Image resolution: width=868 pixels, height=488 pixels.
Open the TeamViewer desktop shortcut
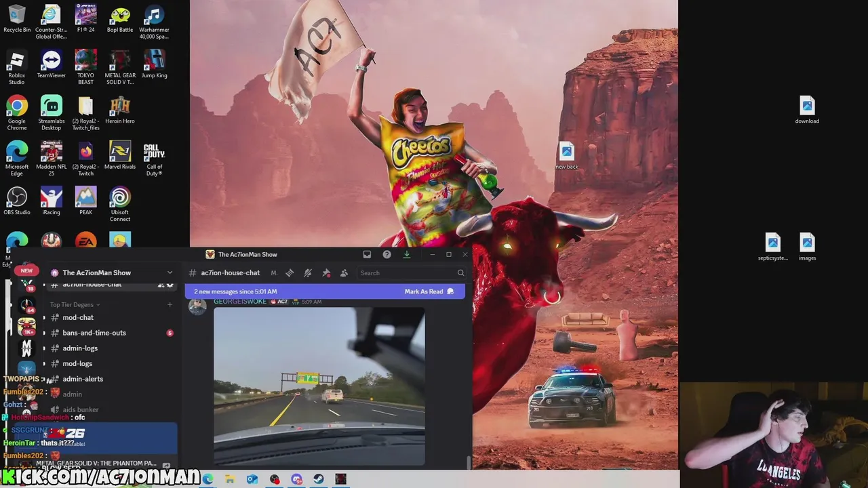click(52, 65)
